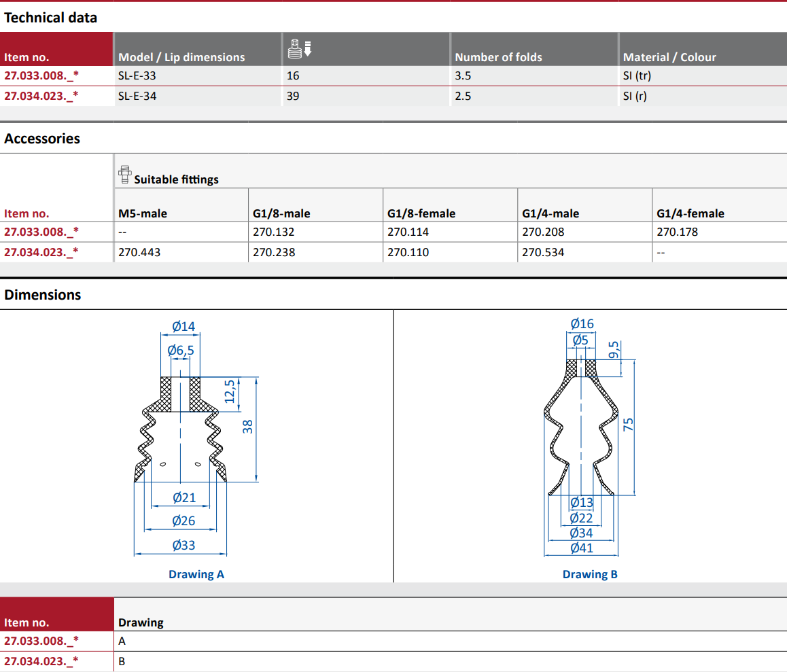This screenshot has height=672, width=787.
Task: Click the 12,5 height dimension in Drawing A
Action: click(x=230, y=391)
